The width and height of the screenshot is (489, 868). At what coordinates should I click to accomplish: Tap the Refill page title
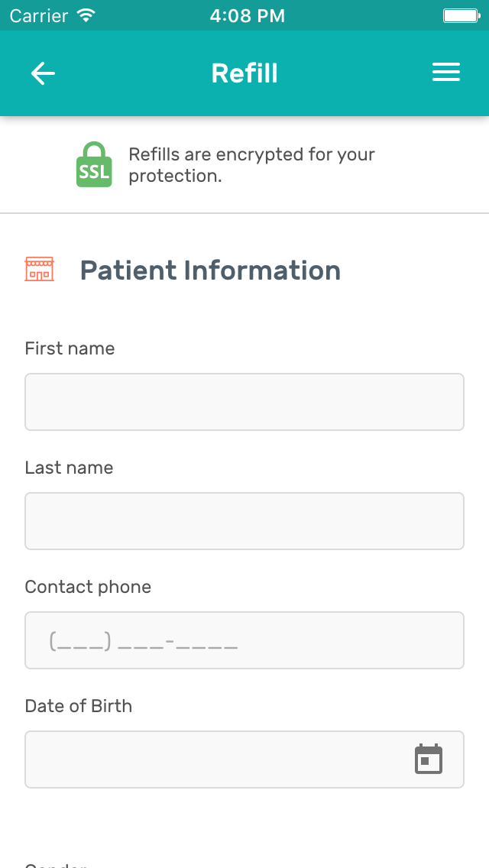pyautogui.click(x=244, y=73)
